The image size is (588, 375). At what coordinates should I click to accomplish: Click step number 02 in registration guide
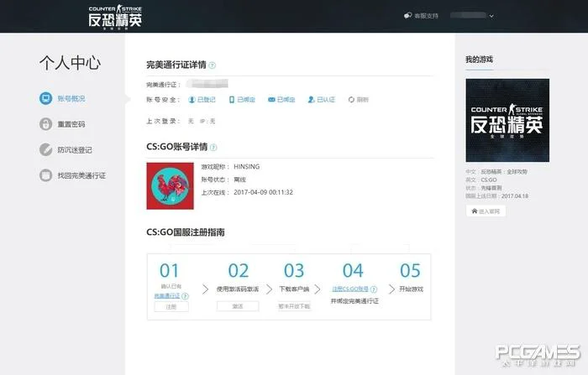pyautogui.click(x=239, y=270)
